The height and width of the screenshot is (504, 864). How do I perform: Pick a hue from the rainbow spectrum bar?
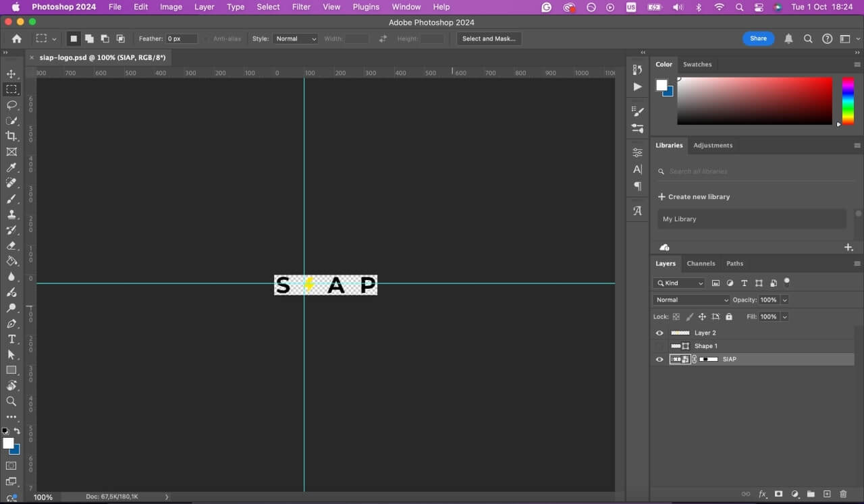[846, 101]
